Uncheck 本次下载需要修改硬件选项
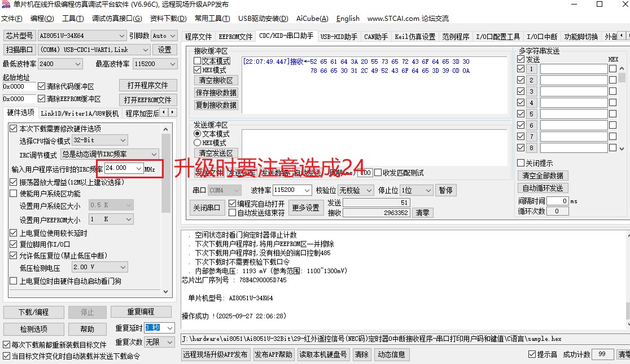Image resolution: width=630 pixels, height=364 pixels. tap(13, 129)
